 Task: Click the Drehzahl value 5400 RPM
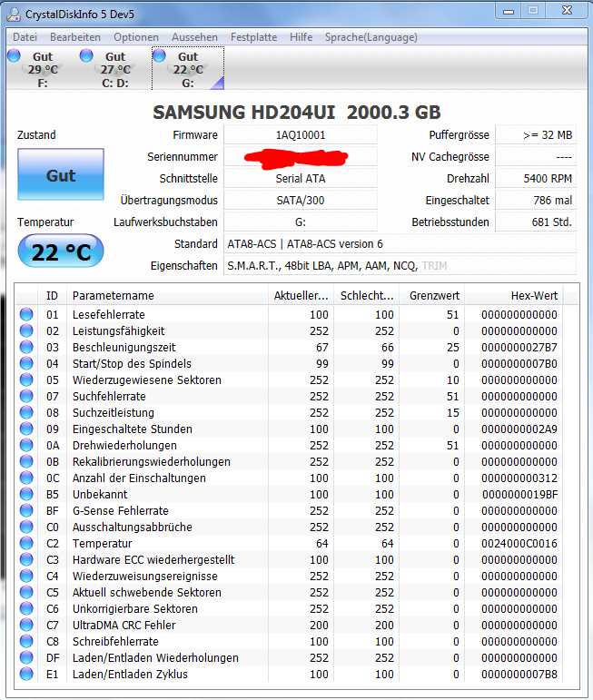click(x=536, y=179)
